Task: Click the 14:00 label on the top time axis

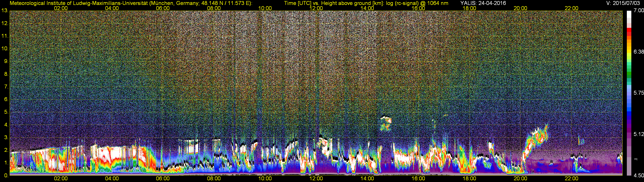Action: pos(367,8)
